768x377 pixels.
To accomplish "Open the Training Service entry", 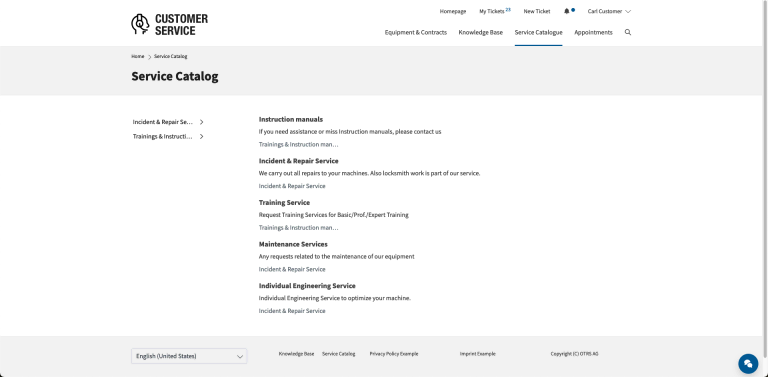I will coord(284,203).
